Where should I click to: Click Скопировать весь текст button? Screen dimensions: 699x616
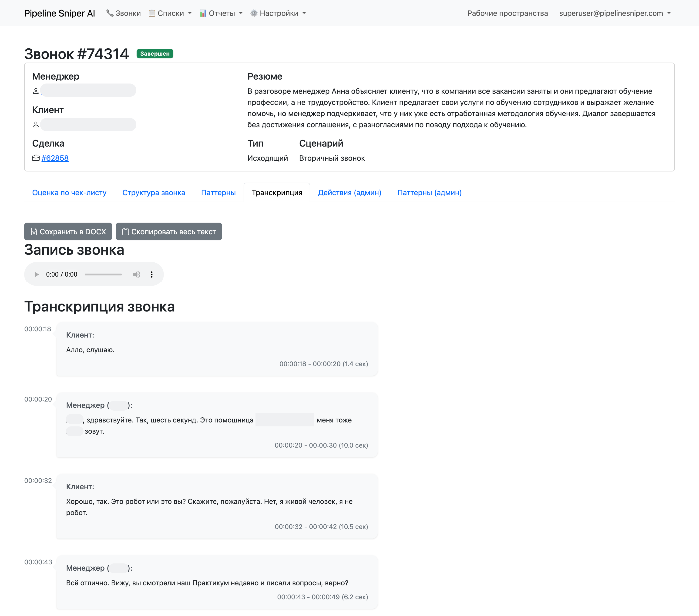pos(169,231)
